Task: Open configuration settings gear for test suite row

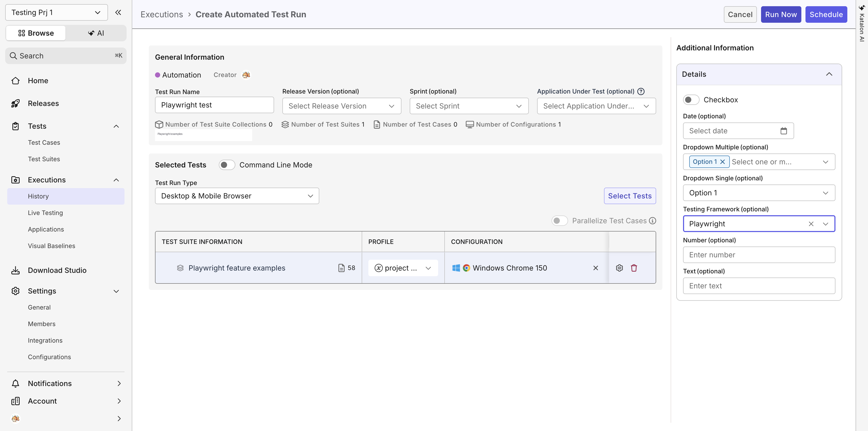Action: tap(619, 268)
